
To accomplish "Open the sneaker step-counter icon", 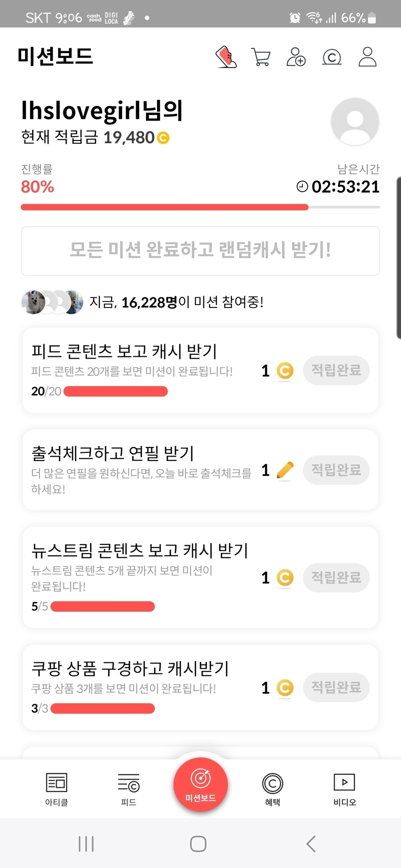I will (x=226, y=57).
